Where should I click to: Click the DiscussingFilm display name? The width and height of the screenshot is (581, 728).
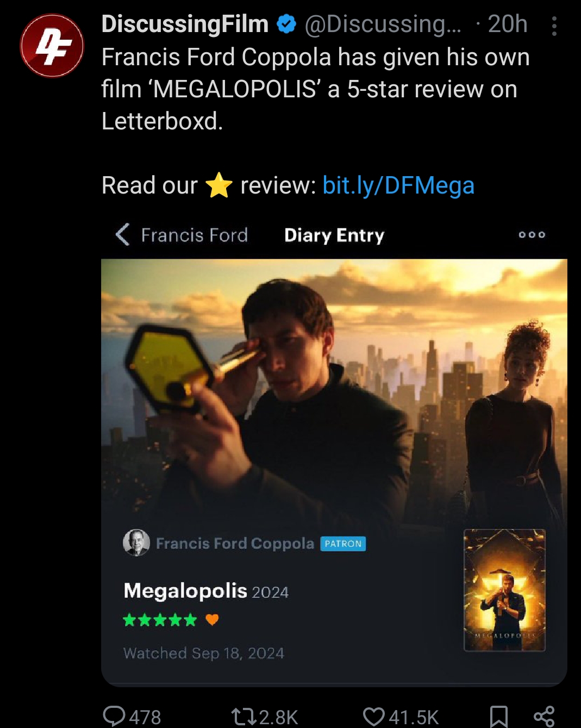point(185,24)
